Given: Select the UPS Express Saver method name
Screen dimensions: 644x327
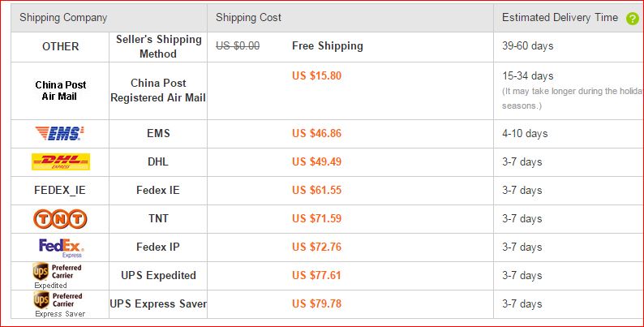Looking at the screenshot, I should click(x=158, y=304).
